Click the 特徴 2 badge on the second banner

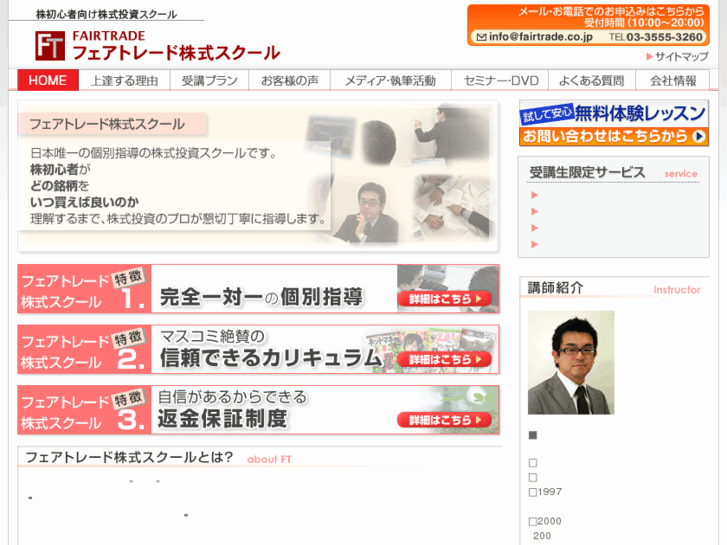click(x=129, y=338)
